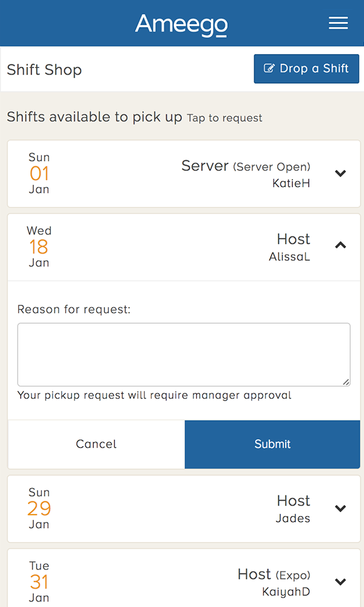Click the Wed 18 Jan date
364x607 pixels.
(x=39, y=246)
